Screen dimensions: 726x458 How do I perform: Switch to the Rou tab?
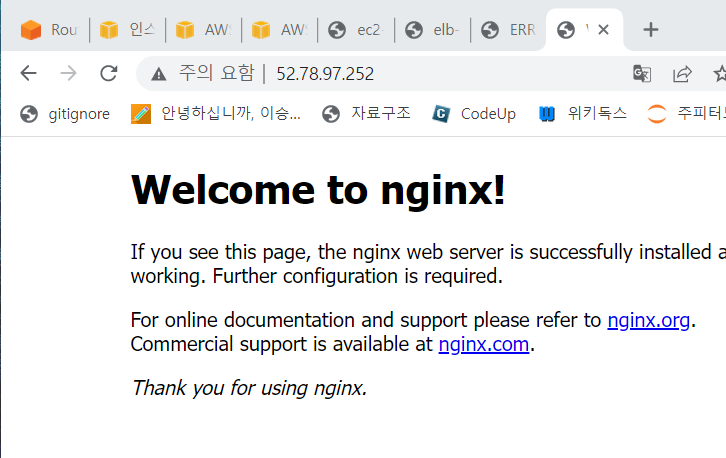49,30
